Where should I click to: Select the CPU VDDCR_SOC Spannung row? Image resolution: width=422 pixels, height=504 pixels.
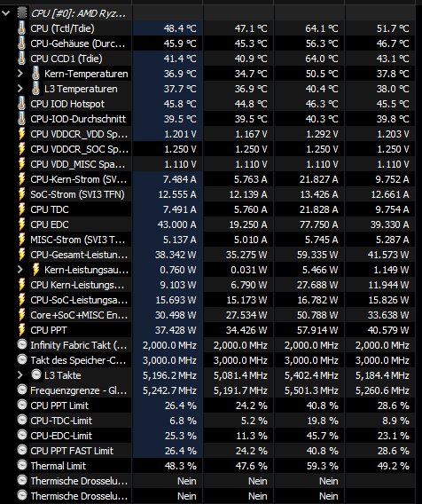tap(211, 149)
